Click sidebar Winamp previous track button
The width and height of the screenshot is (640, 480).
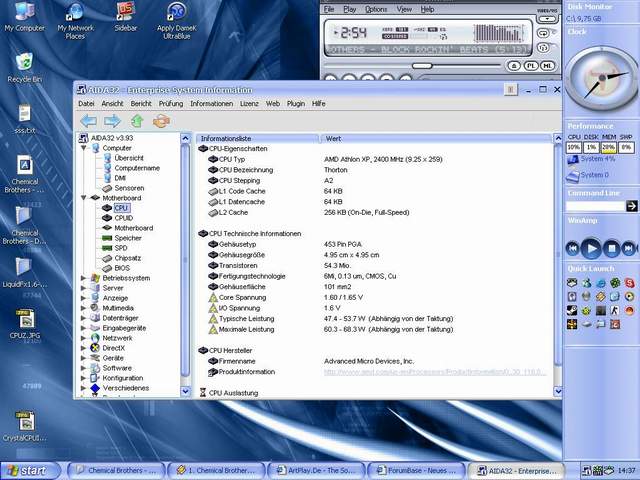[x=573, y=248]
